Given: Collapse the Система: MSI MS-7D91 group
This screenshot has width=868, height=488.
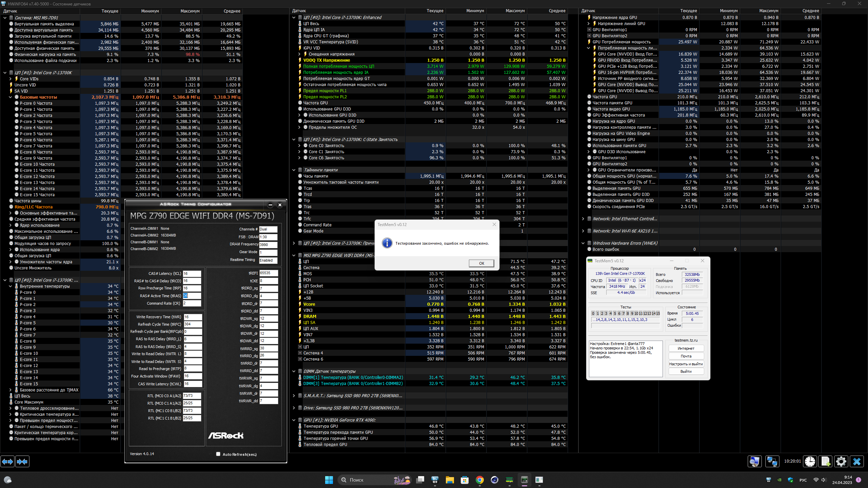Looking at the screenshot, I should (x=5, y=18).
